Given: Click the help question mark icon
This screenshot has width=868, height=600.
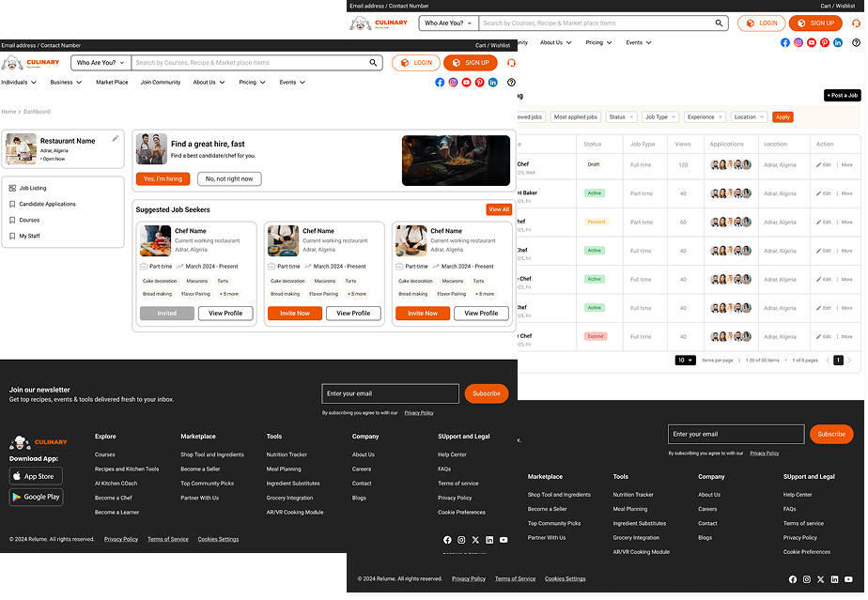Looking at the screenshot, I should (x=511, y=83).
